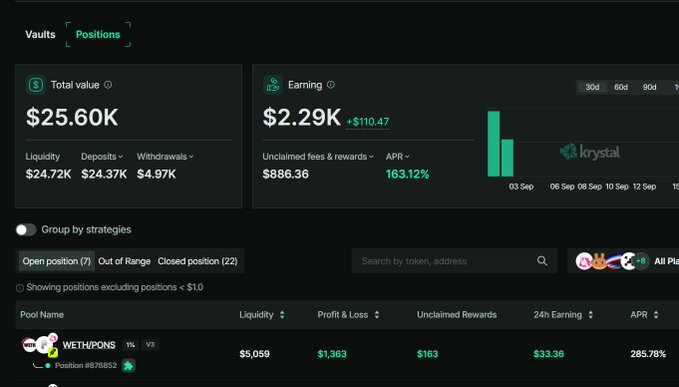Click the Total value dollar icon
The image size is (679, 387).
pyautogui.click(x=36, y=85)
